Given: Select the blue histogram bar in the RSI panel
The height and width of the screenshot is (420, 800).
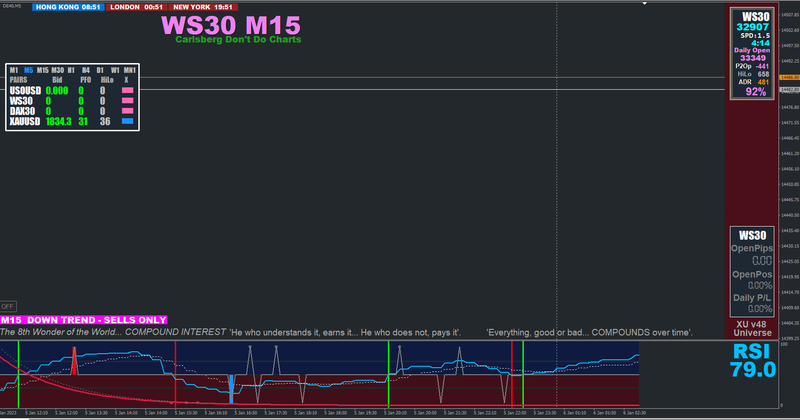Looking at the screenshot, I should coord(231,389).
